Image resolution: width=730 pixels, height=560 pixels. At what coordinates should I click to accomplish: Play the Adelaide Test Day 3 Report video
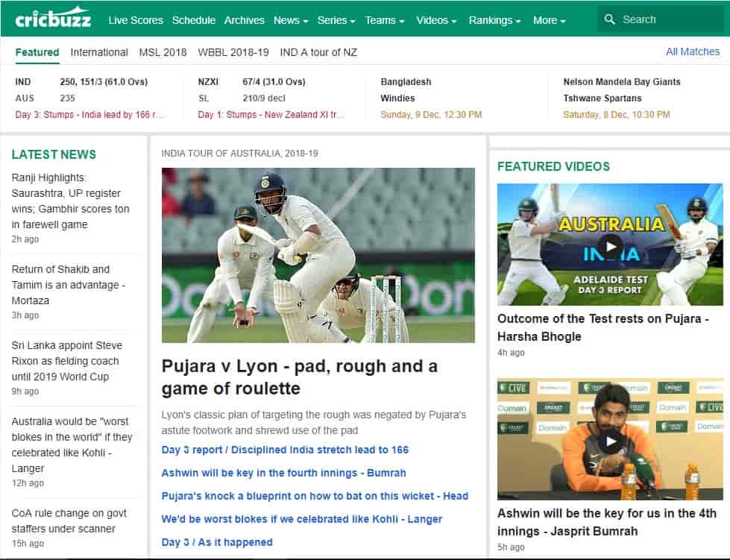(x=610, y=246)
